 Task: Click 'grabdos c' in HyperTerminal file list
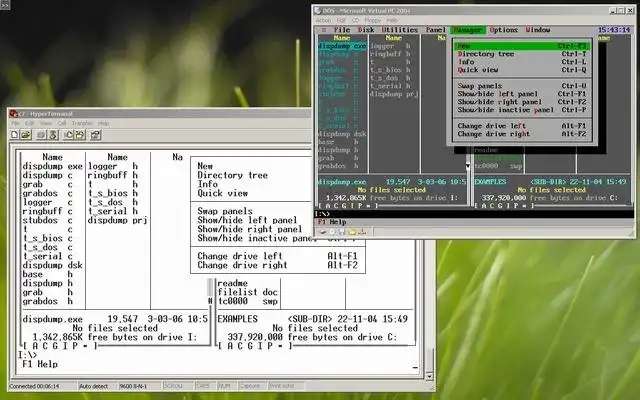tap(47, 193)
